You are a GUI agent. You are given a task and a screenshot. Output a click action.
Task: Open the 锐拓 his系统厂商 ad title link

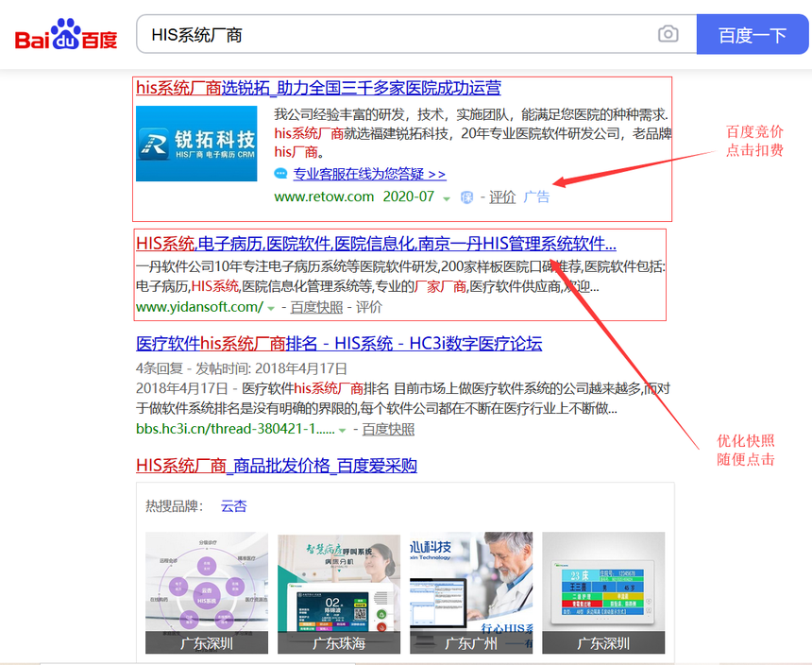click(x=318, y=88)
